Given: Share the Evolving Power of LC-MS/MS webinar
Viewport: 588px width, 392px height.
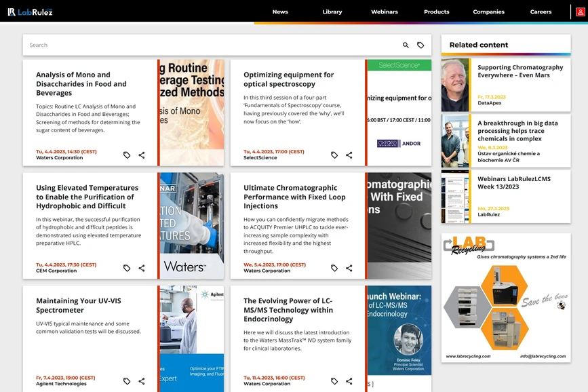Looking at the screenshot, I should tap(349, 381).
